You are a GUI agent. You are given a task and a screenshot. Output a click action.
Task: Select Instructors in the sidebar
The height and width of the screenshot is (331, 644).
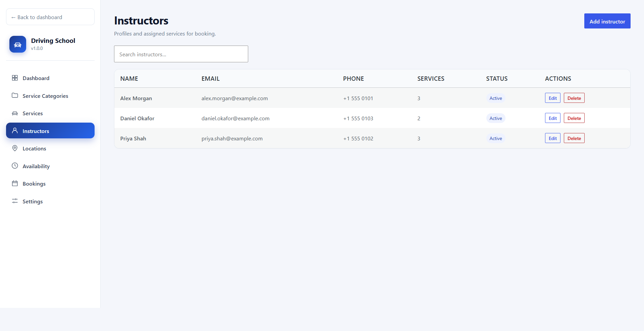[50, 131]
